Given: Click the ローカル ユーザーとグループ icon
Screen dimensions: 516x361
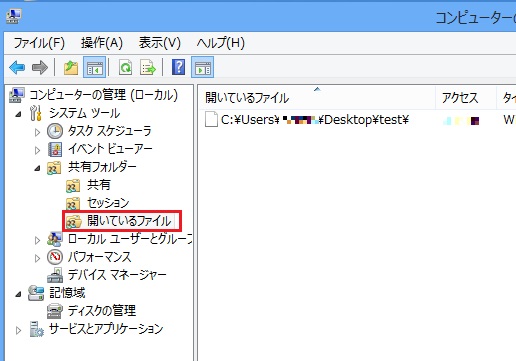Looking at the screenshot, I should 54,239.
